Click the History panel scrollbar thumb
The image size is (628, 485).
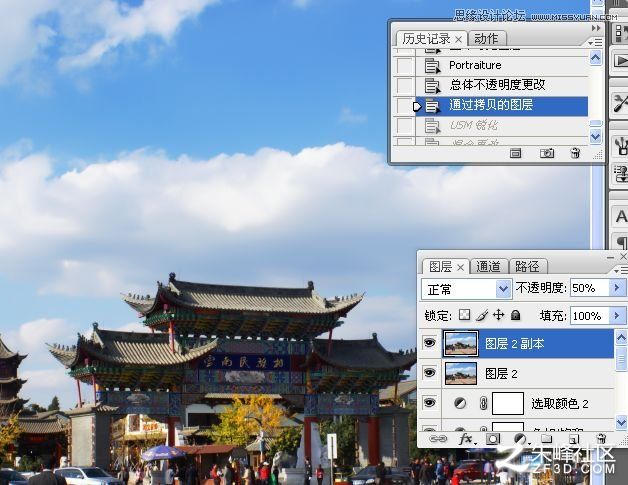[596, 123]
